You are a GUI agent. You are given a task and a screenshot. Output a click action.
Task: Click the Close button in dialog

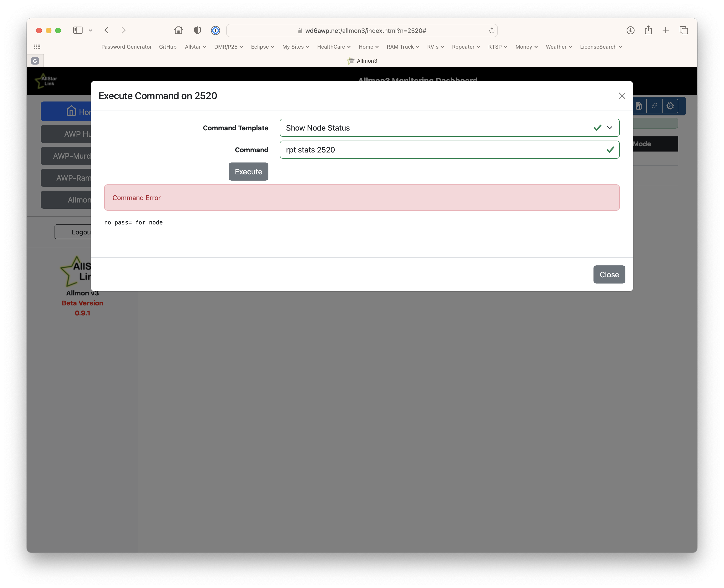609,274
